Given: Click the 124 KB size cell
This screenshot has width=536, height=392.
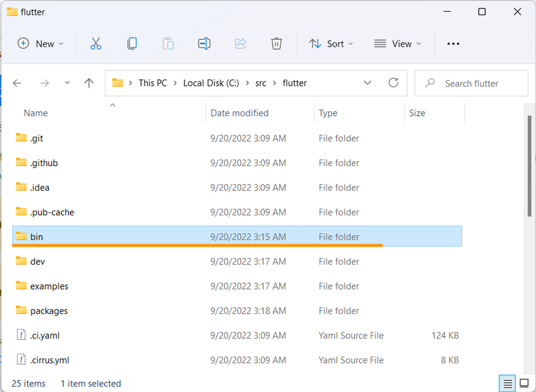Looking at the screenshot, I should [x=445, y=336].
